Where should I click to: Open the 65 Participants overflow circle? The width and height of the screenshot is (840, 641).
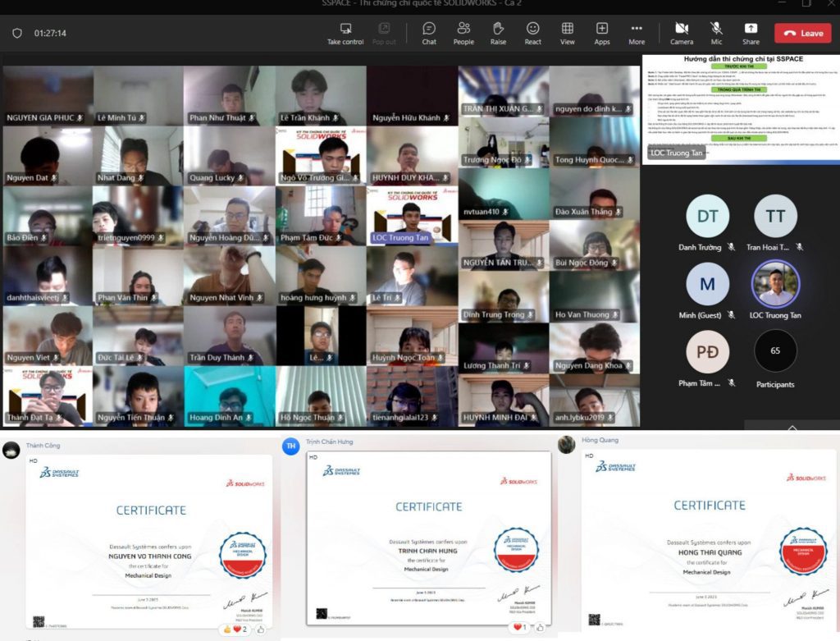coord(775,351)
